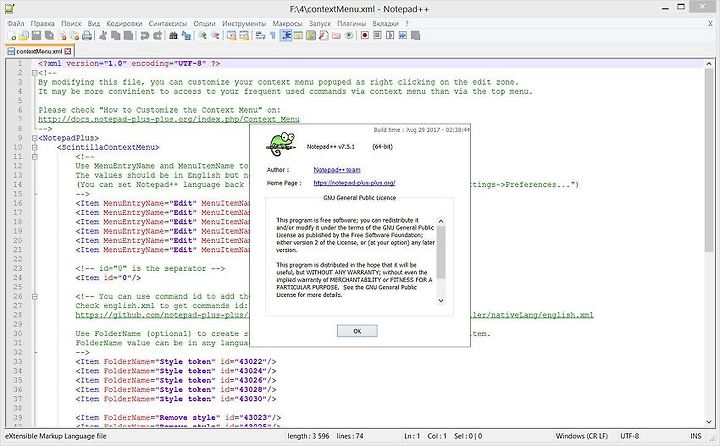This screenshot has width=720, height=446.
Task: Click the UTF-8 encoding in status bar
Action: 629,436
